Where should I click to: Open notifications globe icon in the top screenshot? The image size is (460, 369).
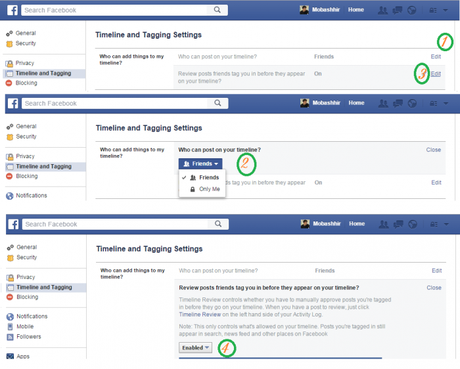pos(412,10)
